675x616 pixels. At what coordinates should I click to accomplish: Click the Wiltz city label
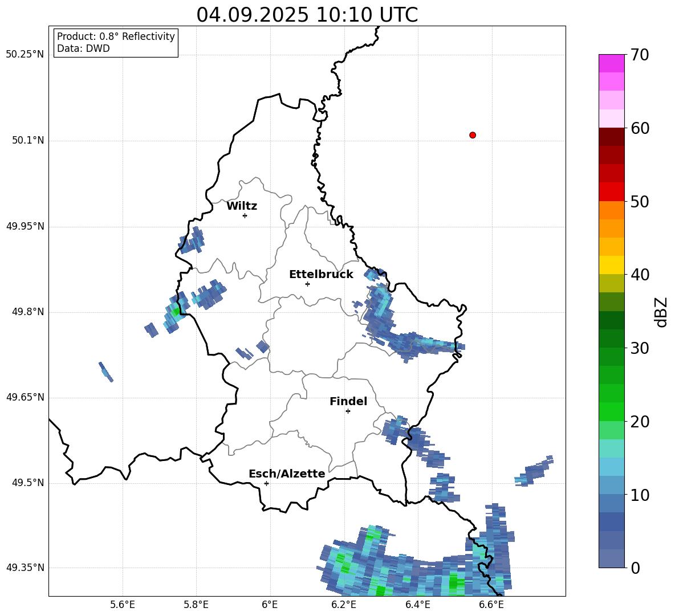242,206
